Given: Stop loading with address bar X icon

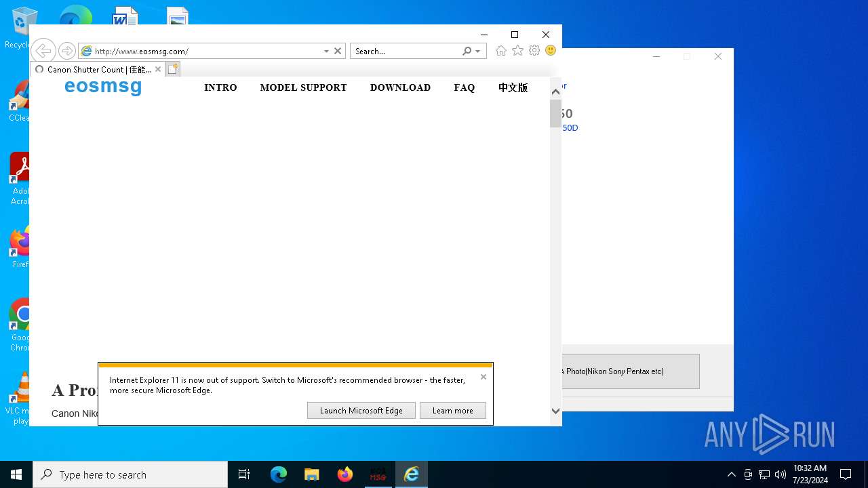Looking at the screenshot, I should (338, 51).
